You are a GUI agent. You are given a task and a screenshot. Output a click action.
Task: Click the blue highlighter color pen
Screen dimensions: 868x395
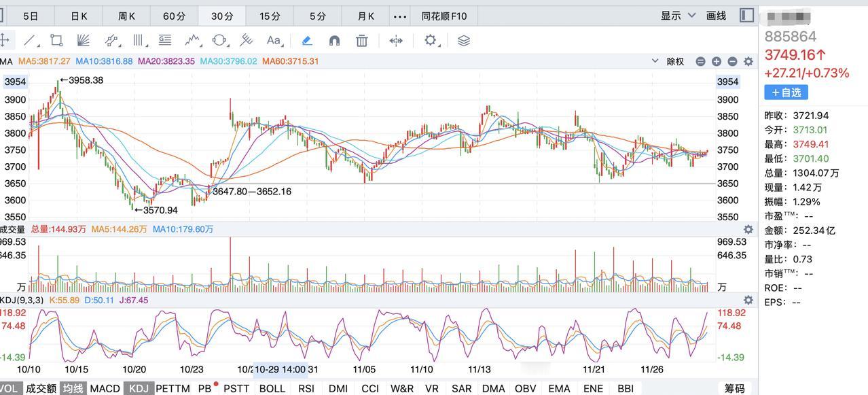pos(306,41)
